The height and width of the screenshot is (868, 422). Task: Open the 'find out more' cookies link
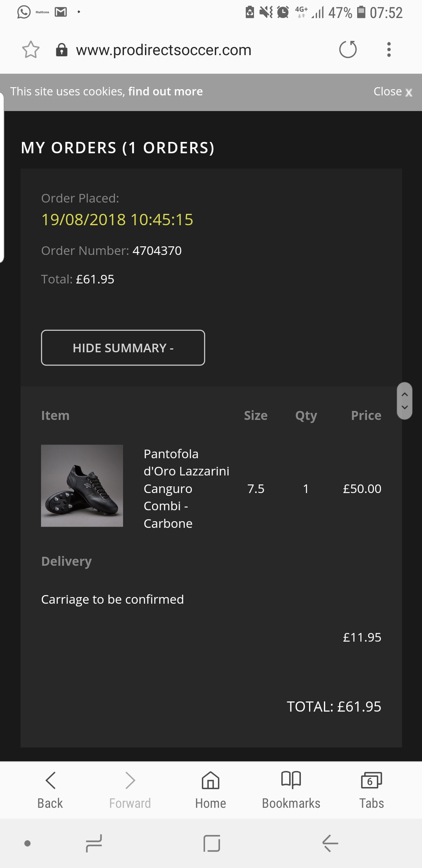tap(165, 91)
